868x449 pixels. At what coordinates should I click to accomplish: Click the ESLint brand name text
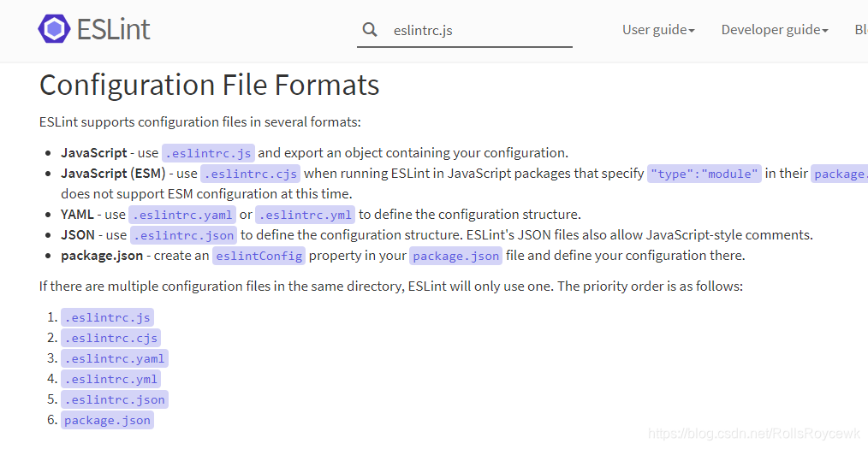pyautogui.click(x=114, y=29)
